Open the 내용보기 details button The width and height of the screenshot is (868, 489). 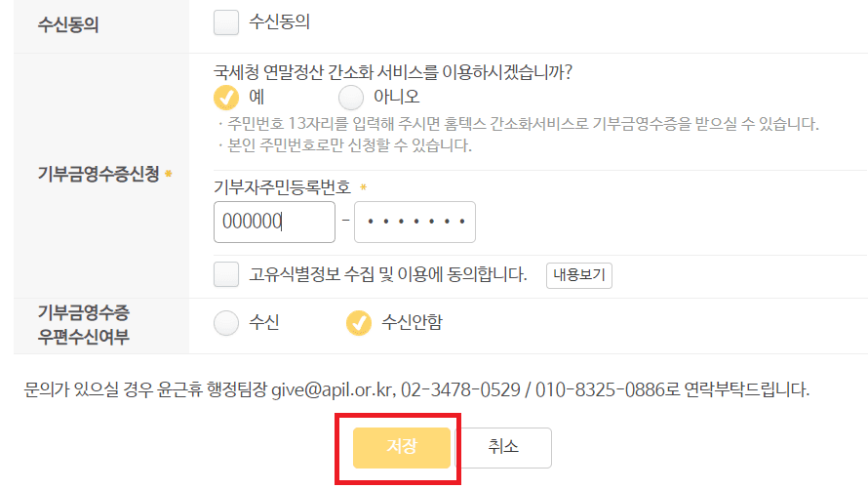coord(579,275)
